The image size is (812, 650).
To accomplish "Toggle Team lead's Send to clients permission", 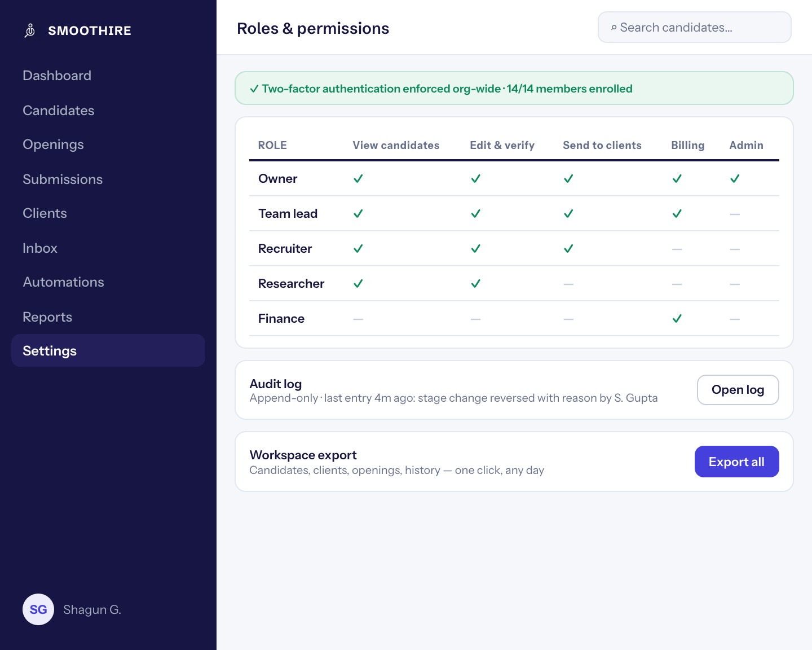I will [x=568, y=214].
